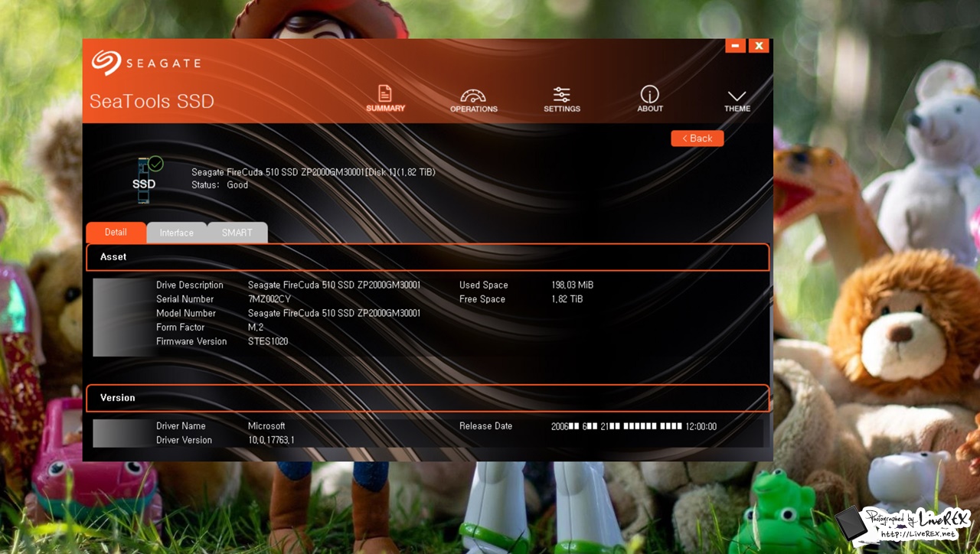This screenshot has width=980, height=554.
Task: Click the Release Date label
Action: pyautogui.click(x=485, y=426)
